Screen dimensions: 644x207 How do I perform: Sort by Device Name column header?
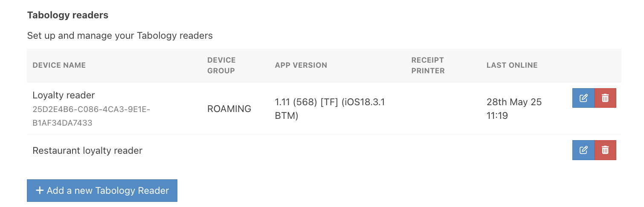pos(59,65)
